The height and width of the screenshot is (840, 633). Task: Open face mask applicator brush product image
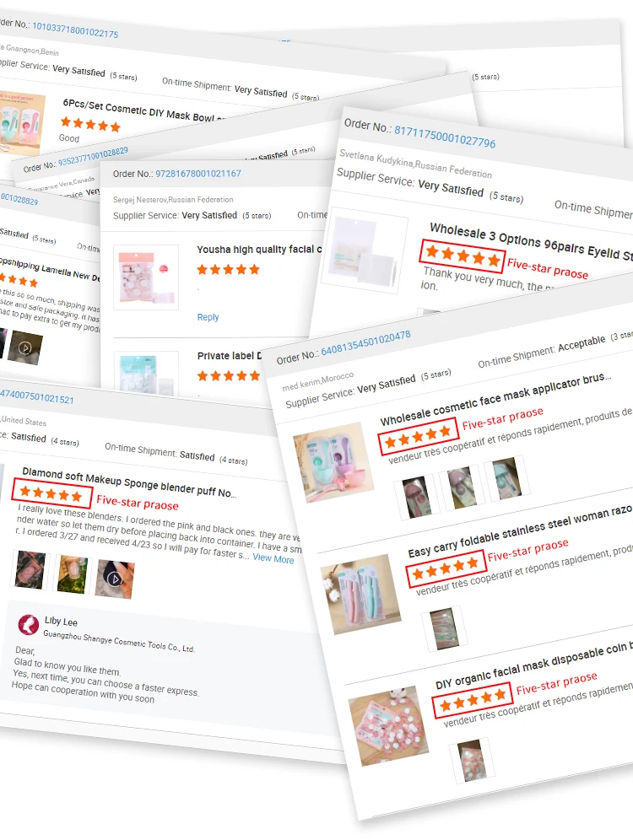pyautogui.click(x=333, y=462)
